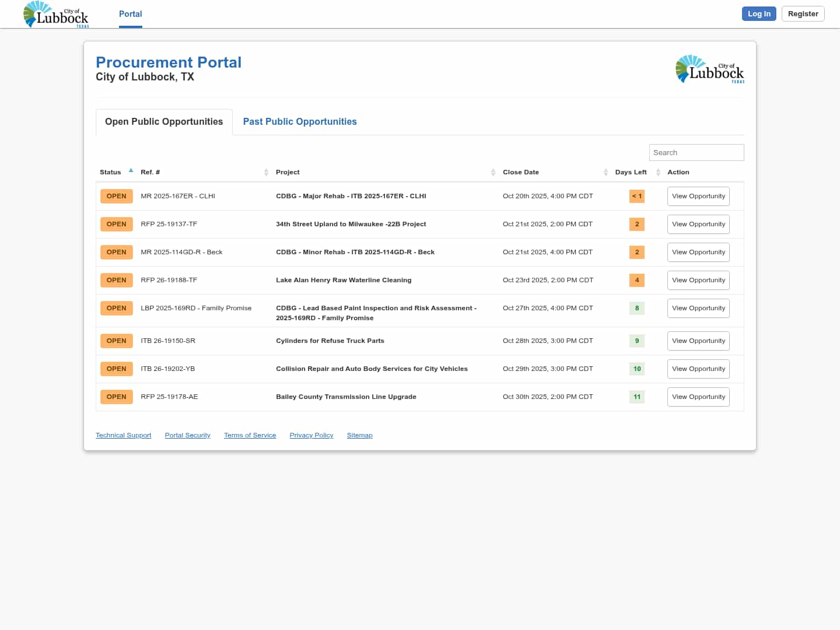The image size is (840, 630).
Task: Click the City of Lubbock logo in navbar
Action: coord(56,14)
